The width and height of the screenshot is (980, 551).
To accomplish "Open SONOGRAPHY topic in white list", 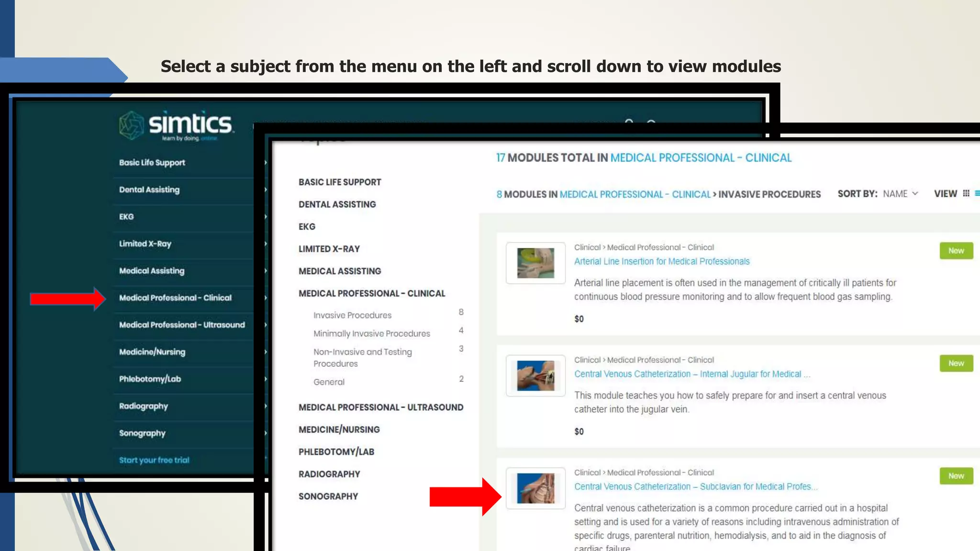I will [x=328, y=496].
